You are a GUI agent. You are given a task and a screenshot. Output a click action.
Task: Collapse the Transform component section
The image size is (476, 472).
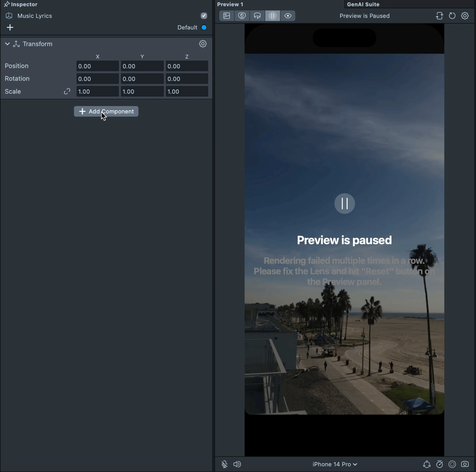click(7, 44)
